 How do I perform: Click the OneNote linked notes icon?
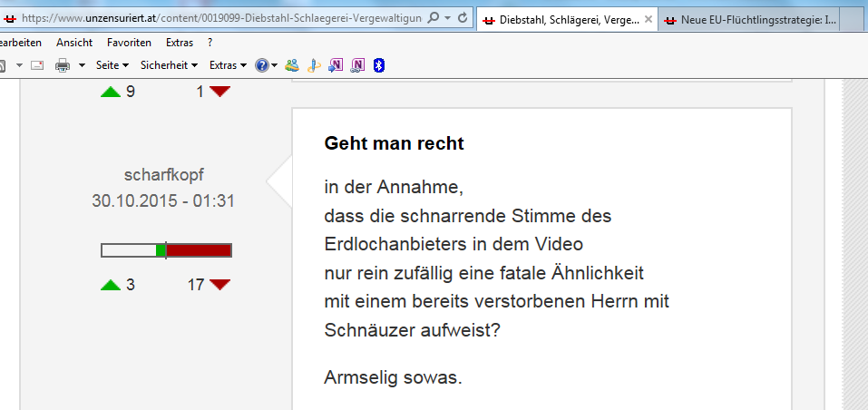(357, 65)
